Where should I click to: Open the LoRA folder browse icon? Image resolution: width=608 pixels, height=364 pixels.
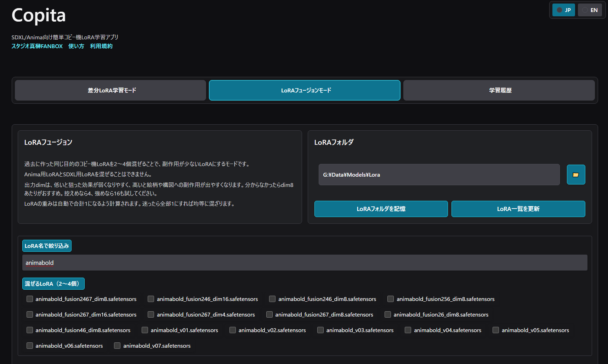576,175
